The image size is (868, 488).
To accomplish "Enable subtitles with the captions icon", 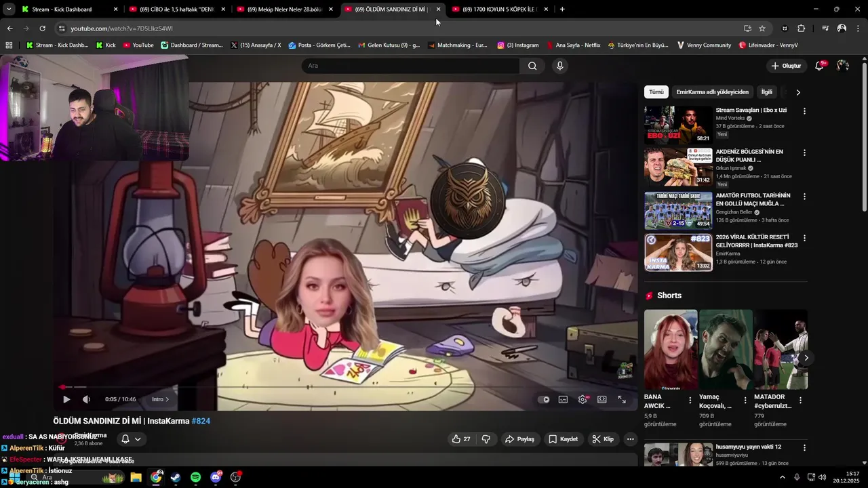I will pos(563,399).
